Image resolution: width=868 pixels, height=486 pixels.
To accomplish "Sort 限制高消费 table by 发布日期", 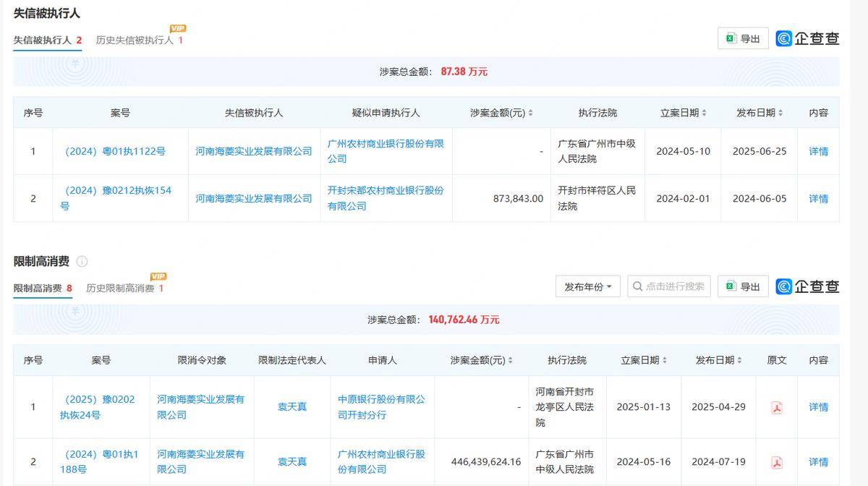I will 740,361.
